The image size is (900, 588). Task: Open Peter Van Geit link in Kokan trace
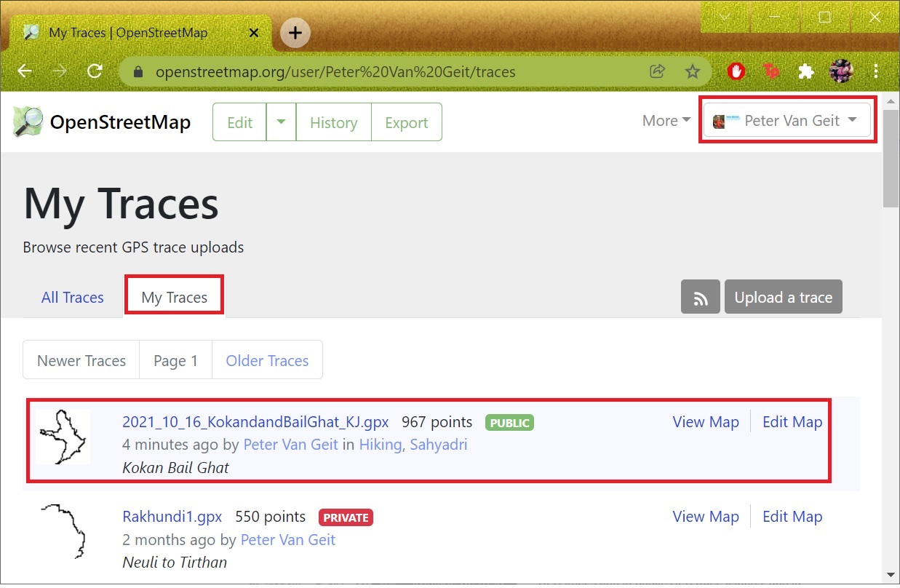[290, 445]
